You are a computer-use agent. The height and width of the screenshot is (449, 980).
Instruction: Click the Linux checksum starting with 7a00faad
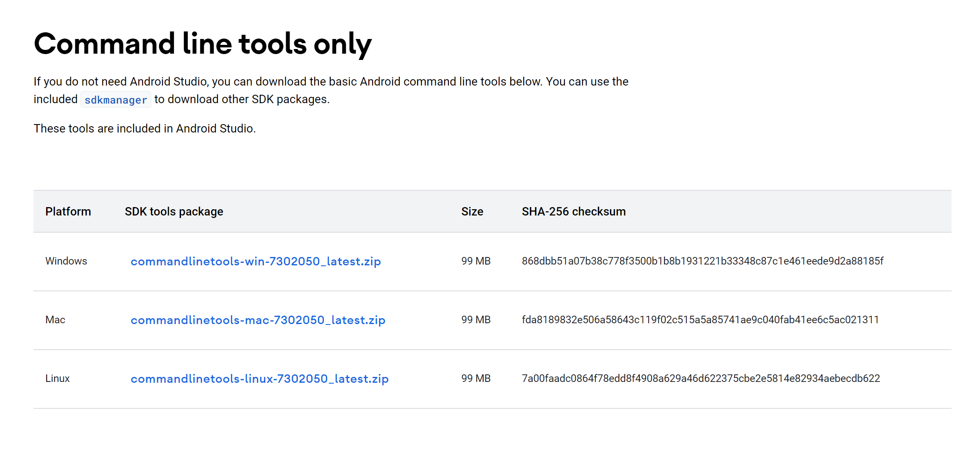(x=701, y=378)
